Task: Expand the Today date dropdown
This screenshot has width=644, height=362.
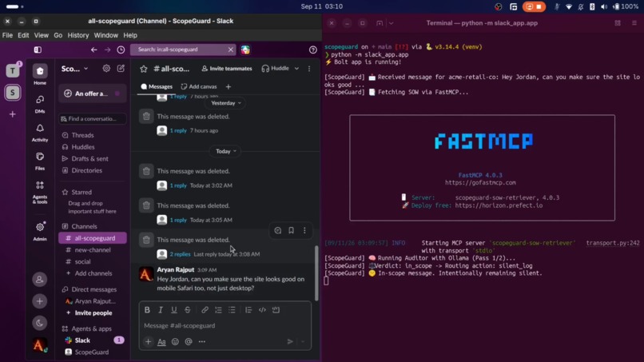Action: pyautogui.click(x=225, y=151)
